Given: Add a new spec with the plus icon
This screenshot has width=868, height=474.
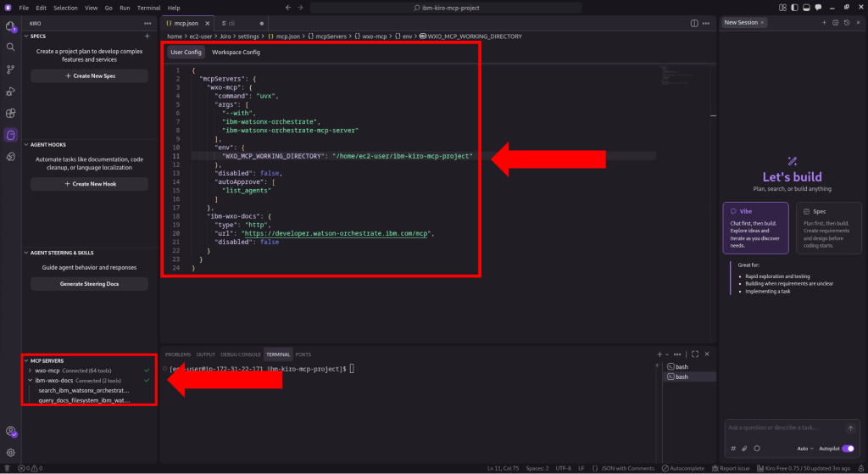Looking at the screenshot, I should [x=147, y=36].
